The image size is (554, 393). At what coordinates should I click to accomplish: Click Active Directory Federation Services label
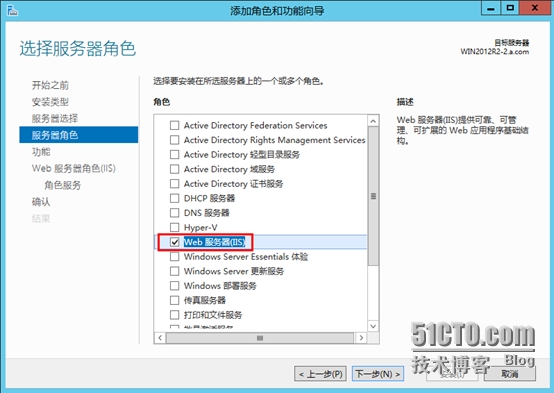(x=255, y=125)
